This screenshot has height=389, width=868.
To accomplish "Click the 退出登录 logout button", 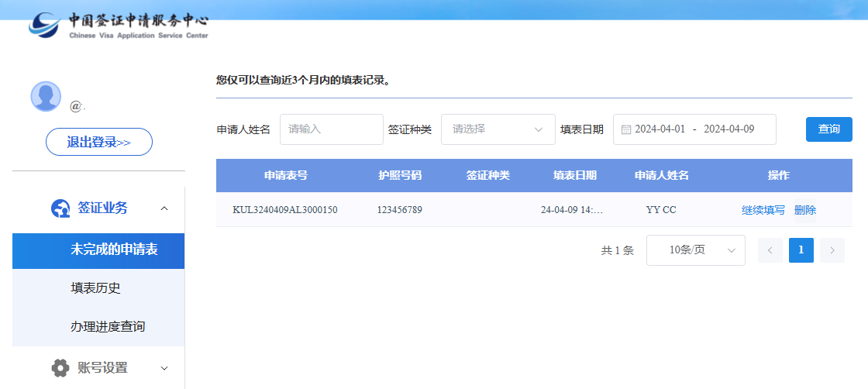I will 98,142.
